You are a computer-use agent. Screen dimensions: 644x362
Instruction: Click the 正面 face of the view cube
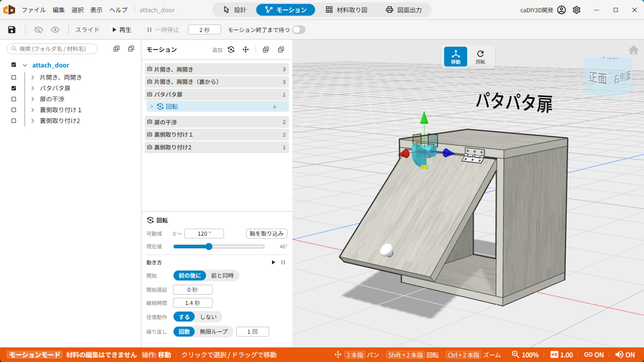click(598, 78)
